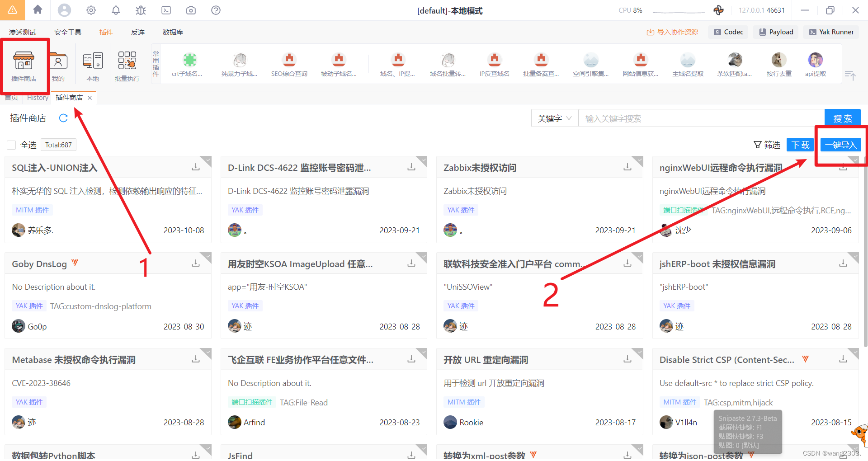Launch the 主域名提取 plugin shortcut
Viewport: 868px width, 461px height.
[688, 65]
